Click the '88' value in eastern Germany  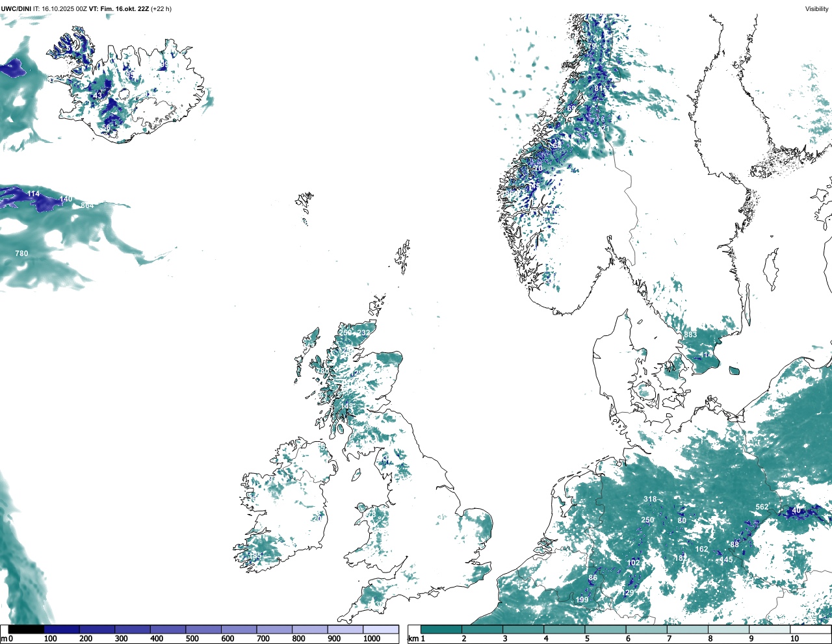pyautogui.click(x=734, y=545)
